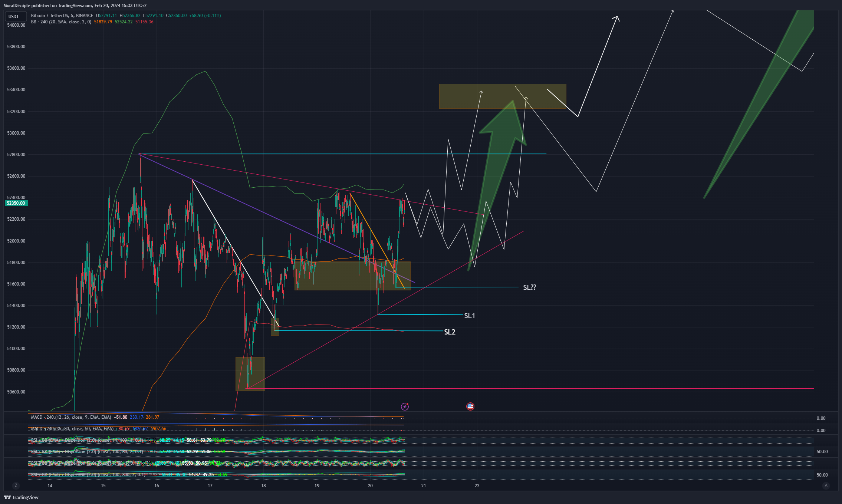Click the current price label 52350.00
The width and height of the screenshot is (842, 504).
pos(16,203)
